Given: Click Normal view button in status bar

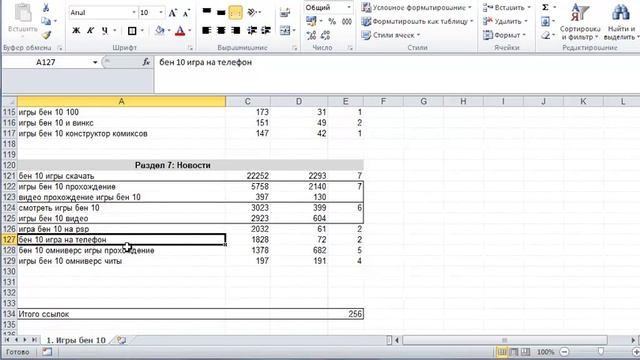Looking at the screenshot, I should [502, 351].
